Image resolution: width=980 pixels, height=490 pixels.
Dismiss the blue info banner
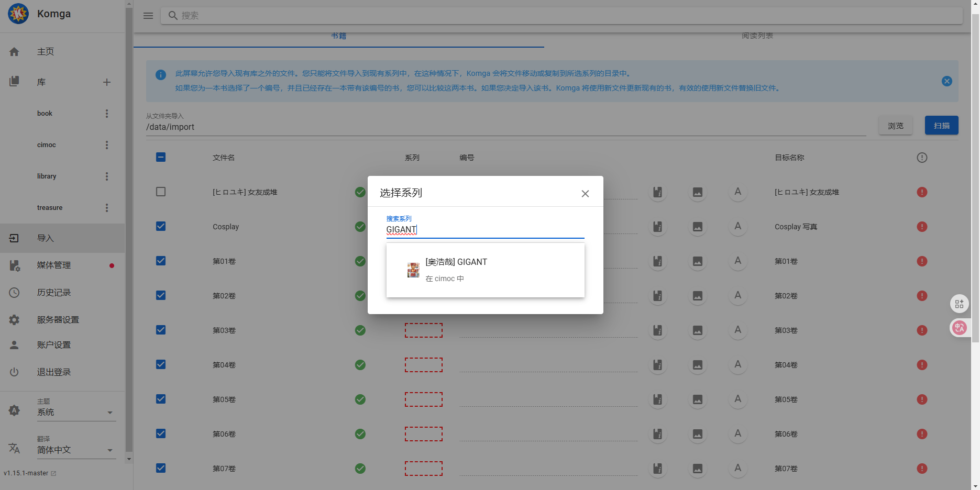[946, 81]
